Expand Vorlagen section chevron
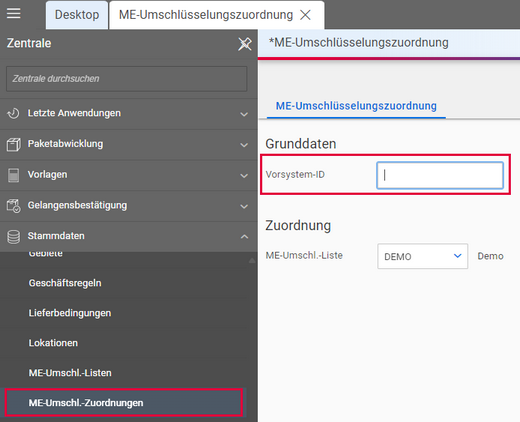 tap(244, 176)
